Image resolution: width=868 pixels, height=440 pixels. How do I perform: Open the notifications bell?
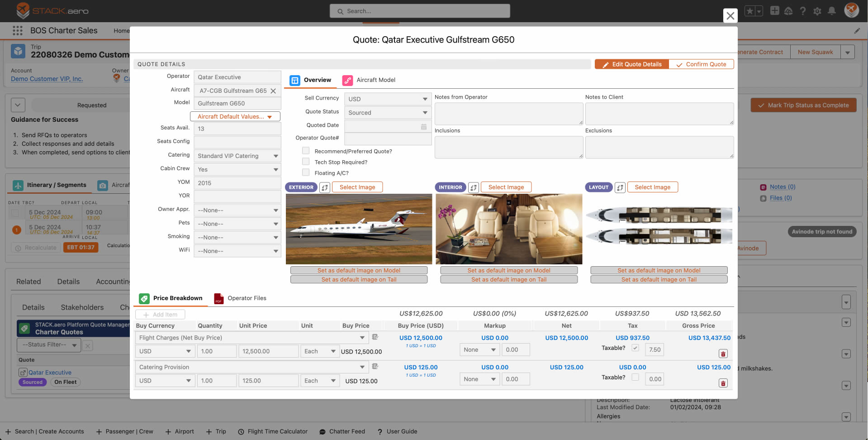832,11
